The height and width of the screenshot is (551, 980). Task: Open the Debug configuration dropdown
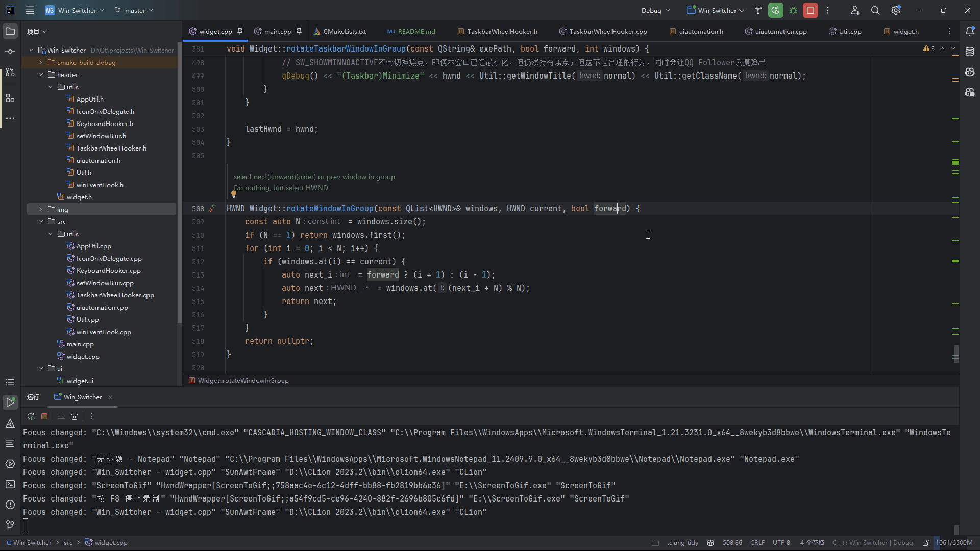655,10
